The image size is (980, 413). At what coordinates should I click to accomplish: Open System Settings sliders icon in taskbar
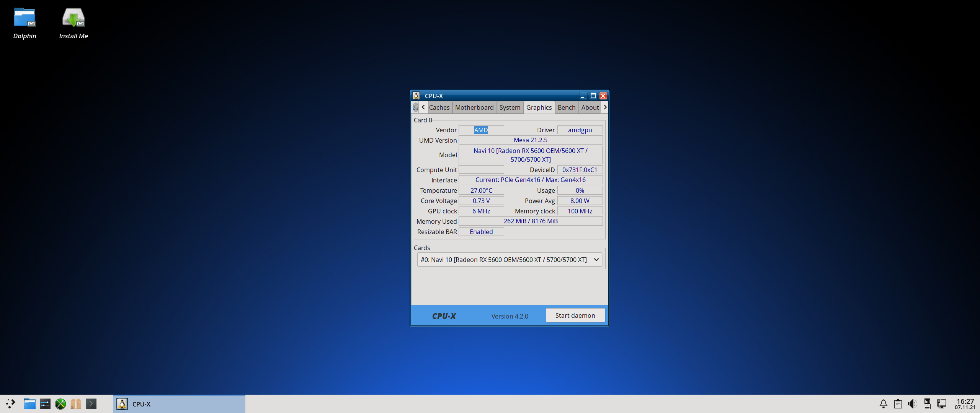point(45,404)
